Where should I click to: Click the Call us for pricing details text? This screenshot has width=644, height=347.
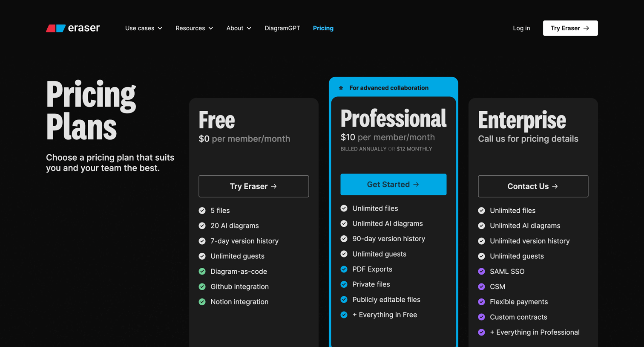coord(528,139)
